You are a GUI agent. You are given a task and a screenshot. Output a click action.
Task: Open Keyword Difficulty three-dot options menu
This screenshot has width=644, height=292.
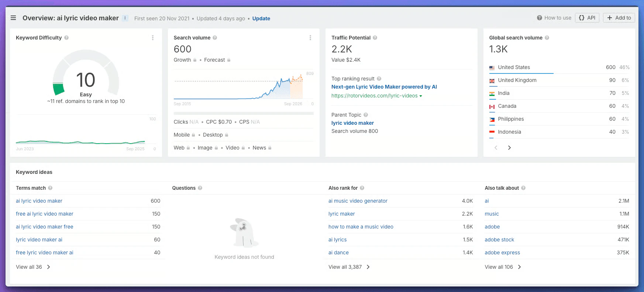click(153, 38)
